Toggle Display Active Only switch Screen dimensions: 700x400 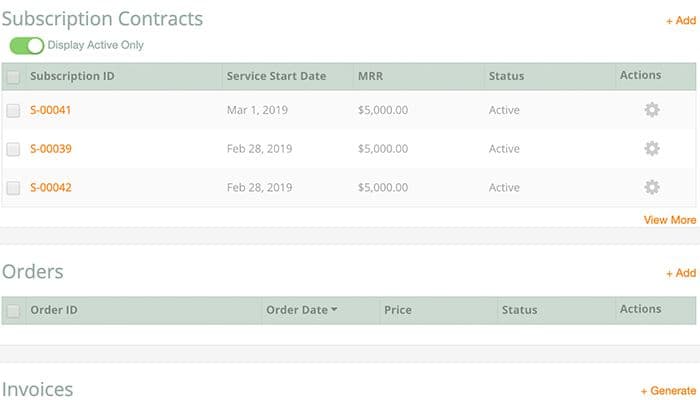27,46
